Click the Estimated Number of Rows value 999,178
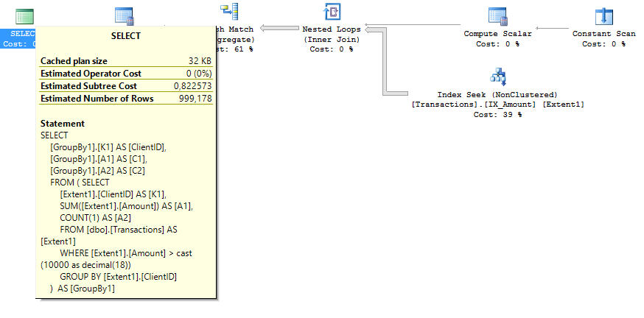 [x=195, y=99]
